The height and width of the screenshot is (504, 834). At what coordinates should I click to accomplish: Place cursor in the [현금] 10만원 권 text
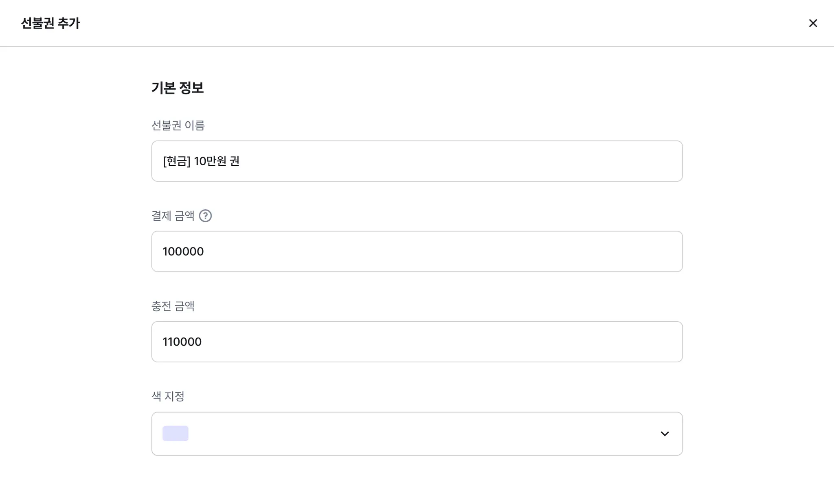click(201, 161)
